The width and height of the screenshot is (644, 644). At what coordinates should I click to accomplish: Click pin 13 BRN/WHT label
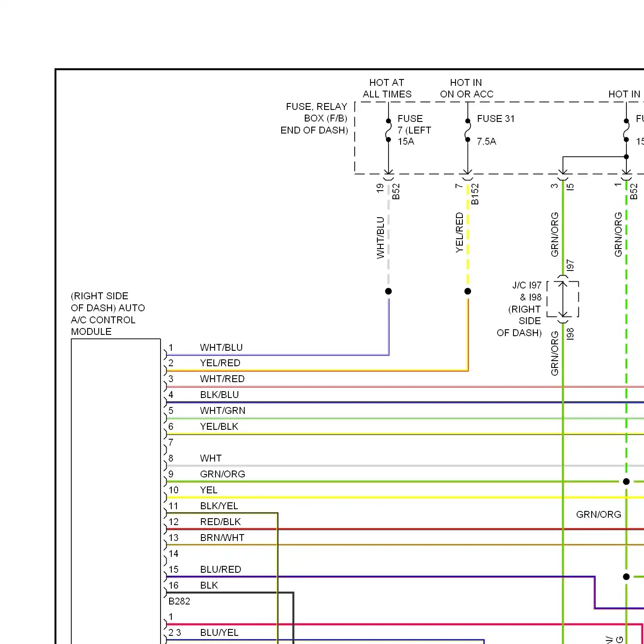coord(222,538)
